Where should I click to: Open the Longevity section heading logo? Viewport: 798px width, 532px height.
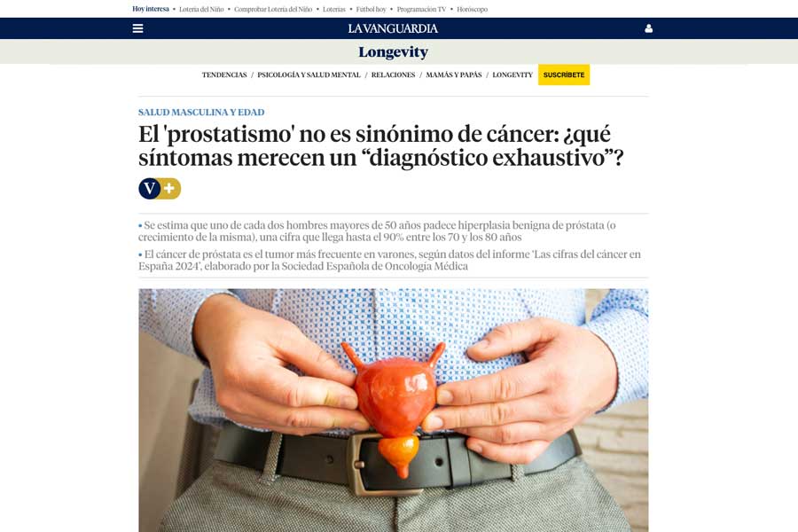tap(393, 52)
